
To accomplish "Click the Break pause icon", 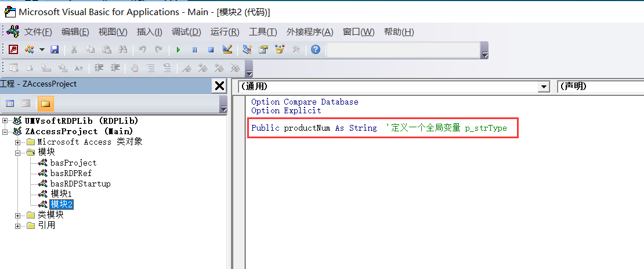I will click(195, 50).
